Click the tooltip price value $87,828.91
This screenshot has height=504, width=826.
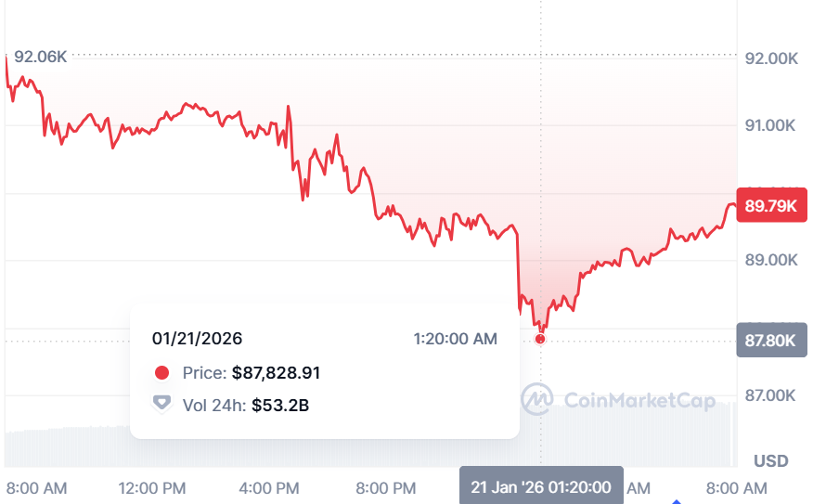pos(276,373)
